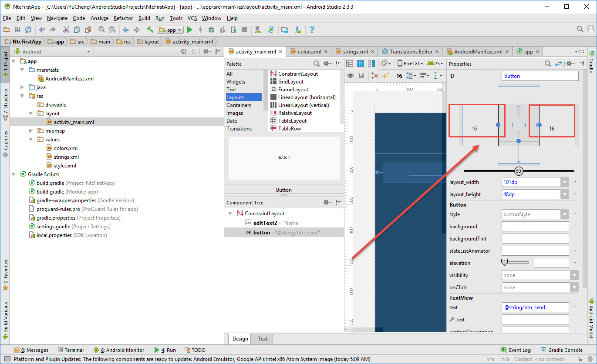This screenshot has width=597, height=364.
Task: Open the Refactor menu
Action: tap(123, 18)
